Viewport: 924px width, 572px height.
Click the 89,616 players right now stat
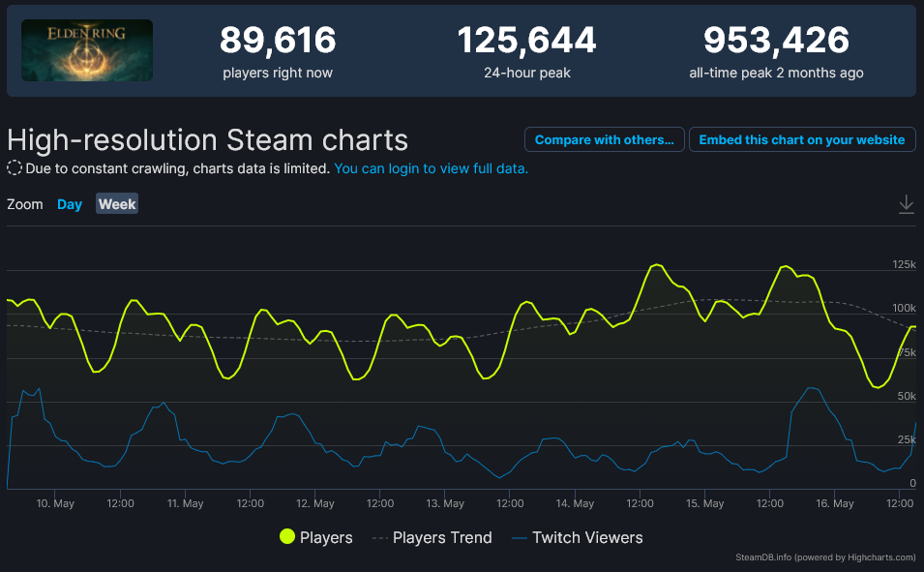coord(278,41)
